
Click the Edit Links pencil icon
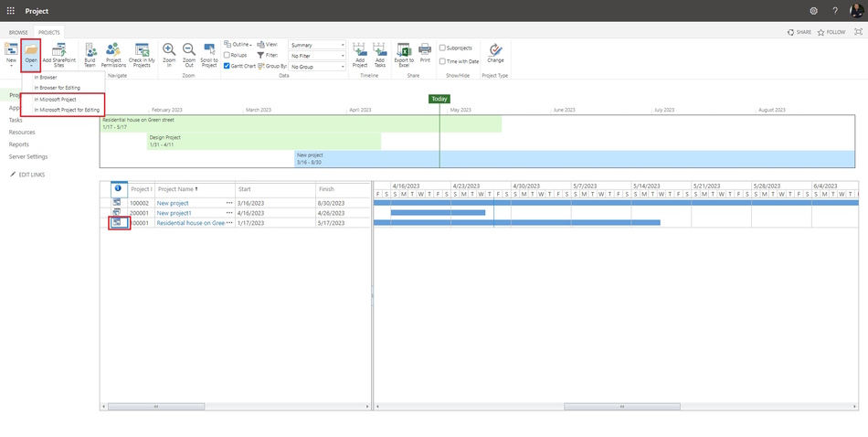(x=14, y=175)
